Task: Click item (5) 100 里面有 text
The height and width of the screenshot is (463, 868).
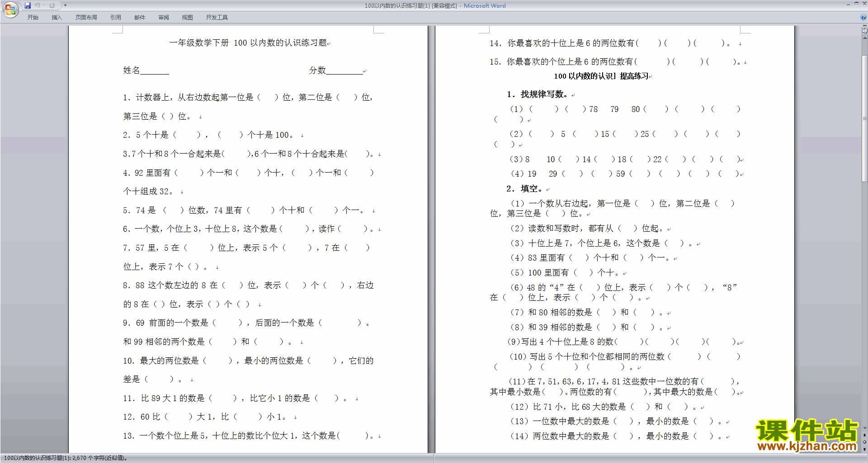Action: pos(566,273)
